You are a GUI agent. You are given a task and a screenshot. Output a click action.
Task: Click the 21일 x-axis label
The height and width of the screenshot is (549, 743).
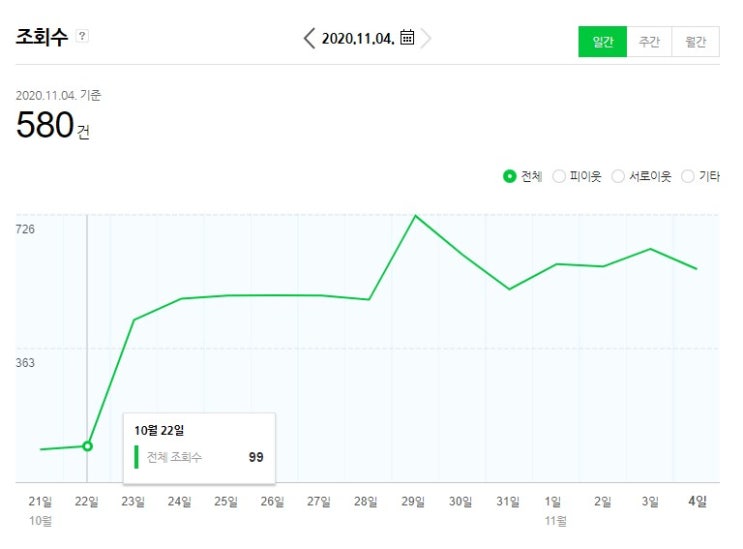click(x=40, y=501)
